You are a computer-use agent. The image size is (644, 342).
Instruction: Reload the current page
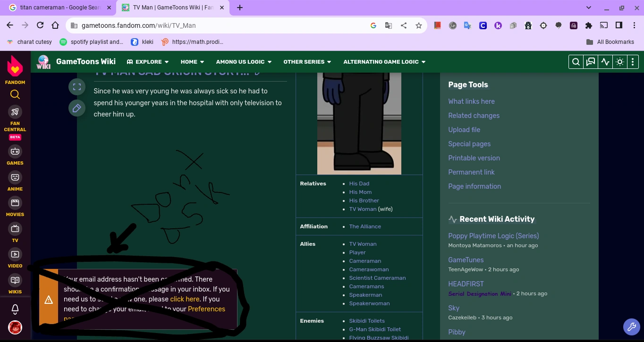(40, 25)
